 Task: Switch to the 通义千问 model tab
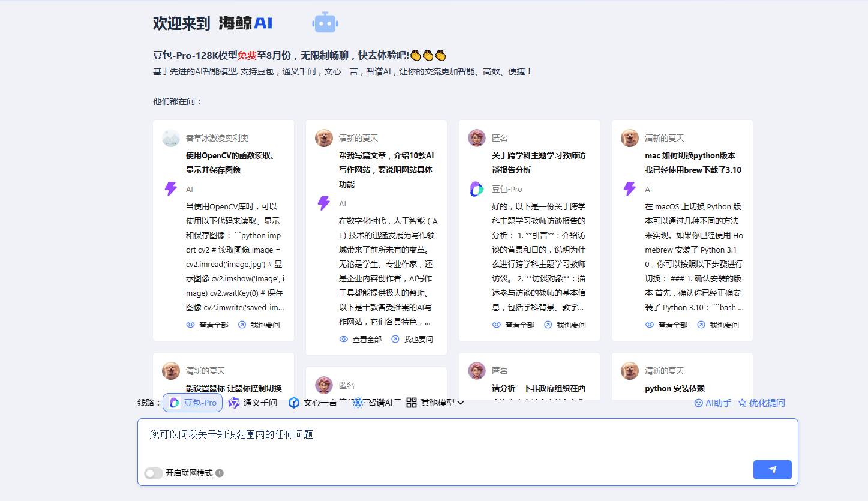coord(253,403)
